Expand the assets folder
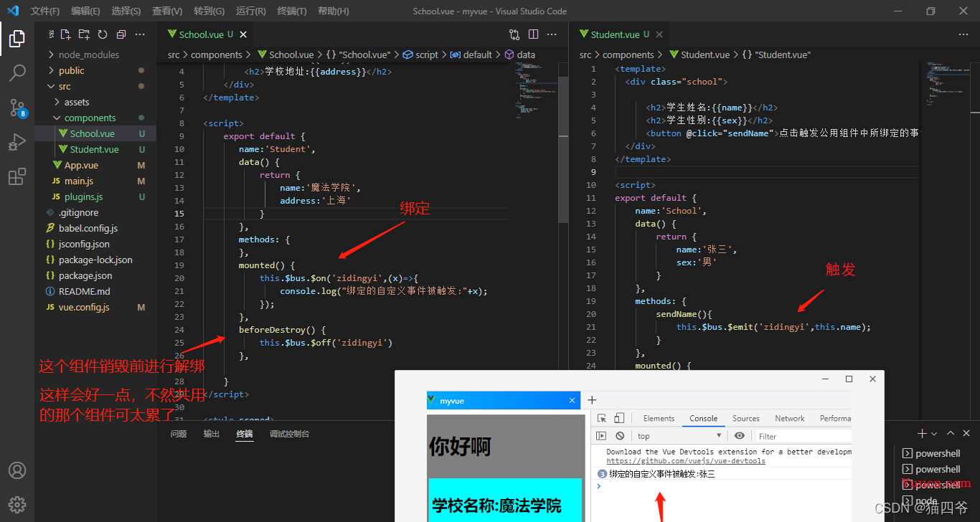Screen dimensions: 980x522 tap(77, 102)
